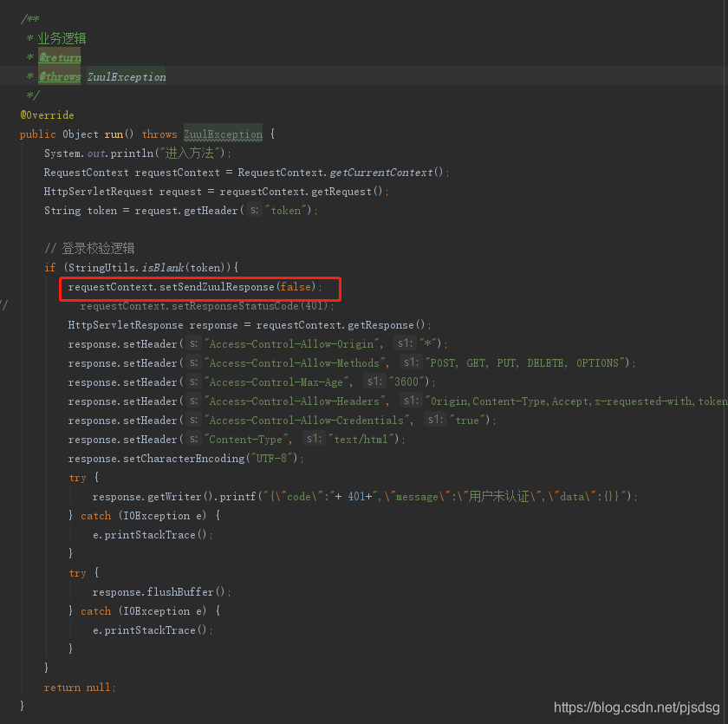Click the s1: hint on the Content-Type line
This screenshot has height=724, width=728.
[314, 439]
